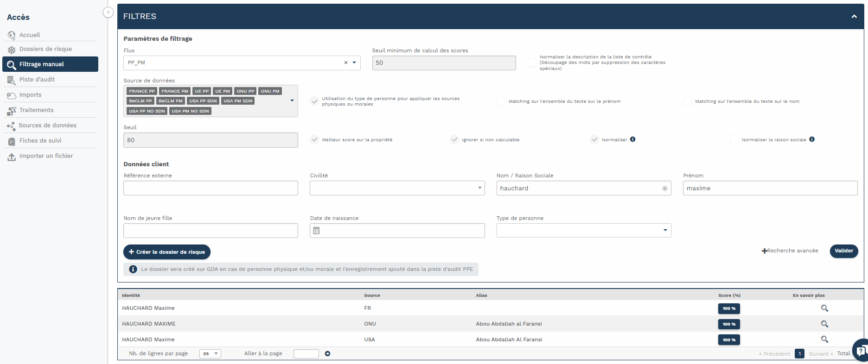The image size is (868, 364).
Task: Click magnifier icon for HAUCHARD Maxime FR row
Action: (x=824, y=308)
